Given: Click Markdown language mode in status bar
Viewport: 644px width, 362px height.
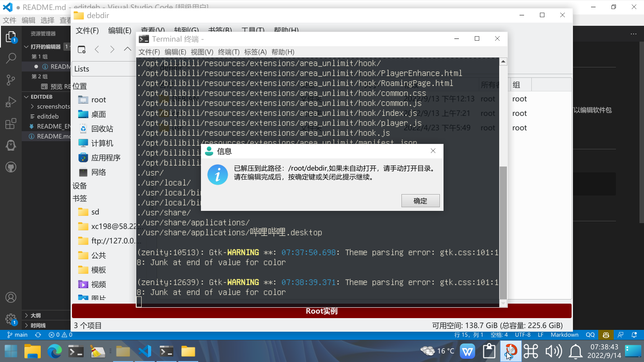Looking at the screenshot, I should (x=564, y=335).
